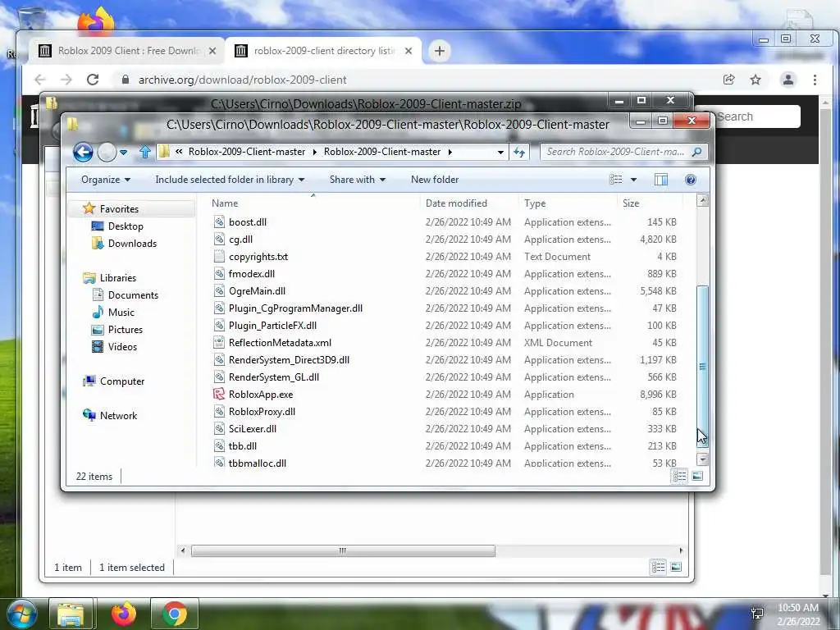Go up one folder level arrow

(144, 152)
